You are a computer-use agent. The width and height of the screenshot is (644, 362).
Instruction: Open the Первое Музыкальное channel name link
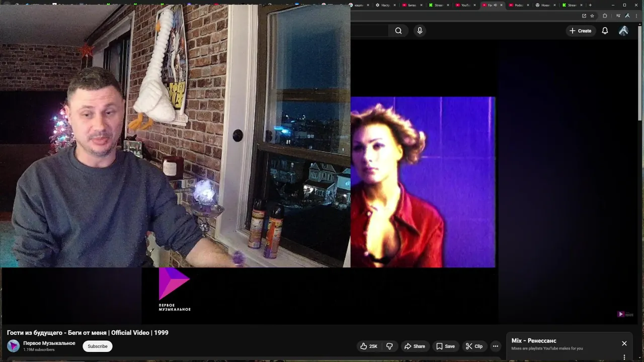(49, 343)
